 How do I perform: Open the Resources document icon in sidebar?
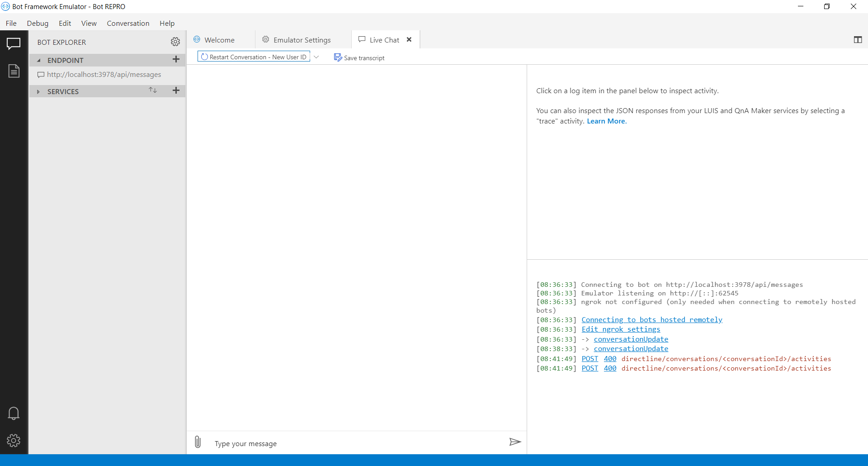click(14, 71)
